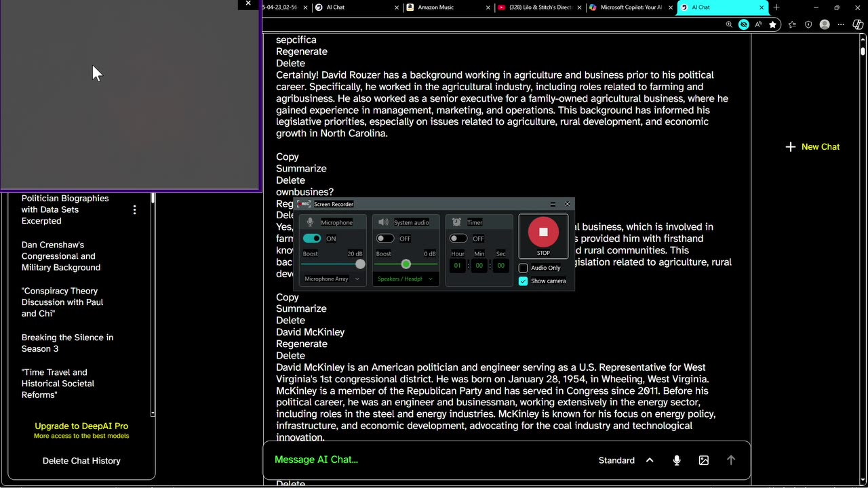The height and width of the screenshot is (488, 868).
Task: Click the zoom magnifier icon in address bar
Action: (729, 24)
